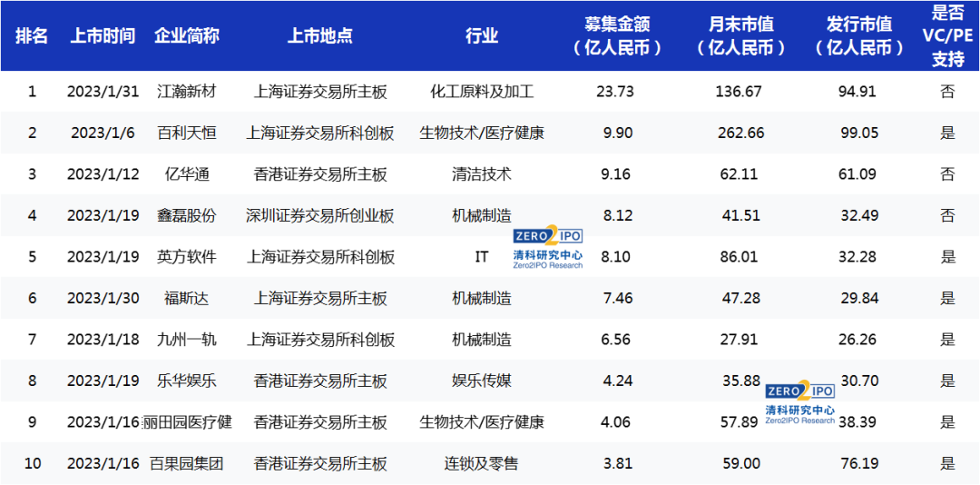Click issue market value 26.26

click(x=859, y=340)
